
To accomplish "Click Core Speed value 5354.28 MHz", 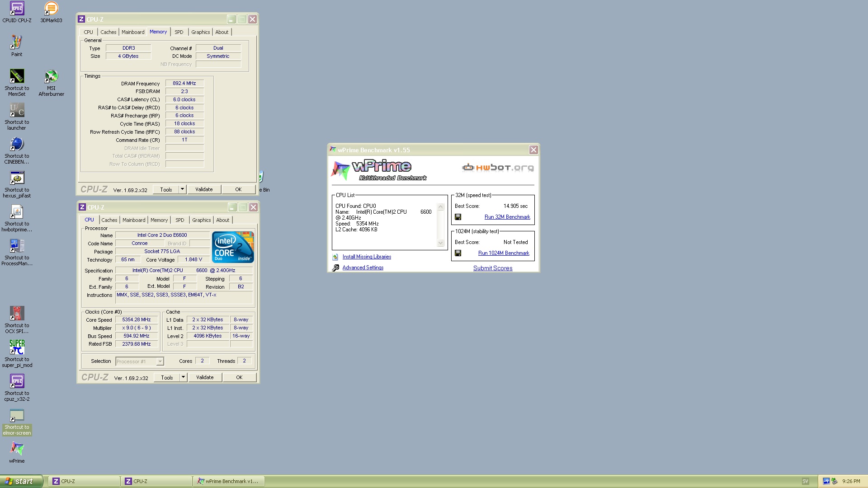I will click(137, 319).
